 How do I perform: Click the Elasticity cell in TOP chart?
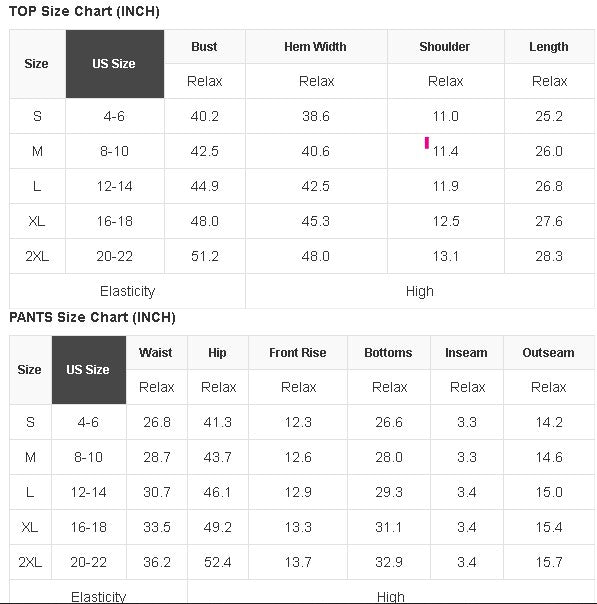(127, 291)
